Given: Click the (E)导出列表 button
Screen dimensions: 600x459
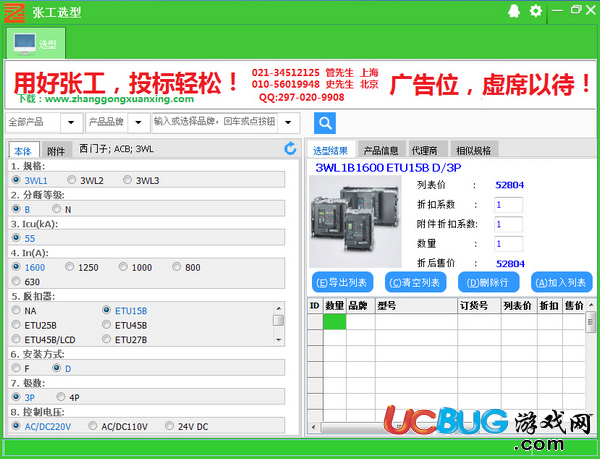Looking at the screenshot, I should (x=342, y=283).
